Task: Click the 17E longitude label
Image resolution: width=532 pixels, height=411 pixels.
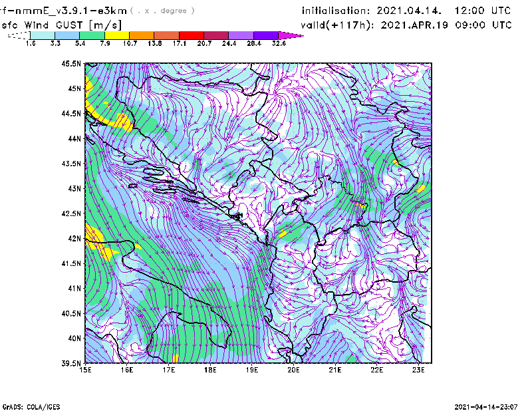Action: pos(169,370)
